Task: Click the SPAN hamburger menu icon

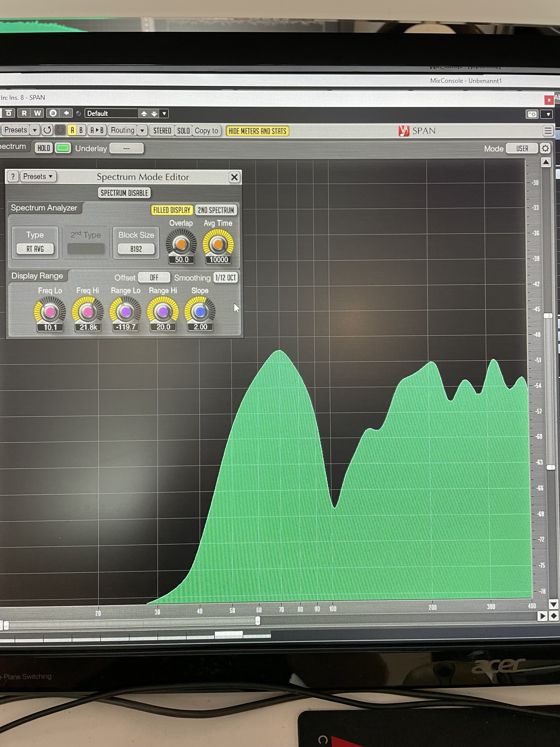Action: (548, 130)
